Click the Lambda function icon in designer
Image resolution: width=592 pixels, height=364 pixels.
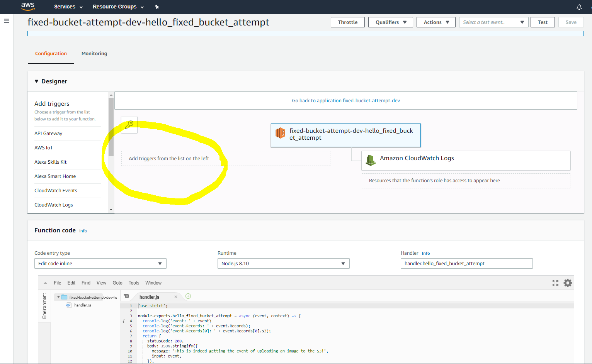point(280,133)
